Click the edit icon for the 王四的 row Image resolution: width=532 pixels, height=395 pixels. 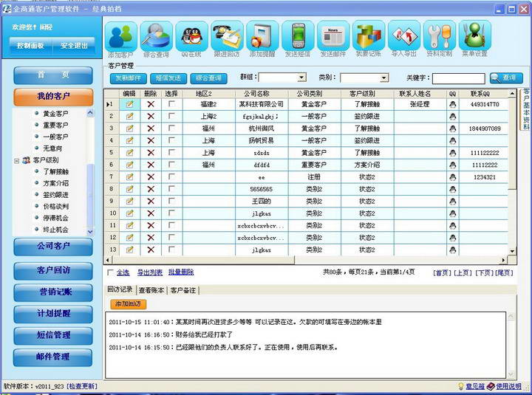[129, 201]
